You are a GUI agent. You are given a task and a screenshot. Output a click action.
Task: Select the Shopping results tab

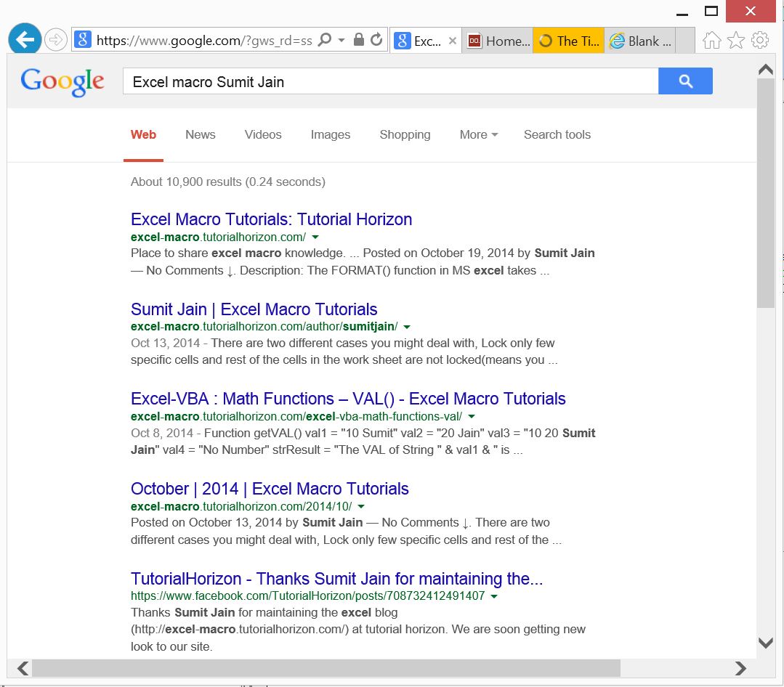(x=405, y=134)
